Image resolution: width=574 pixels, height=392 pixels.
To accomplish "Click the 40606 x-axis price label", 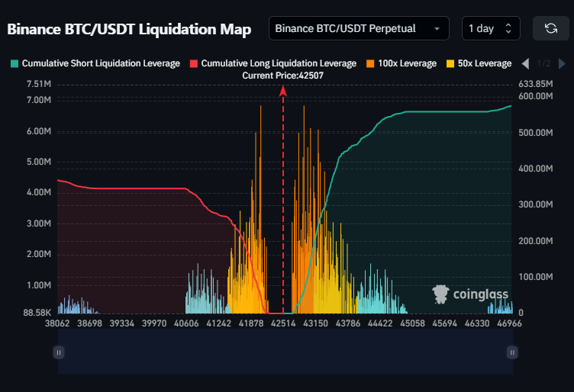I will click(x=186, y=323).
